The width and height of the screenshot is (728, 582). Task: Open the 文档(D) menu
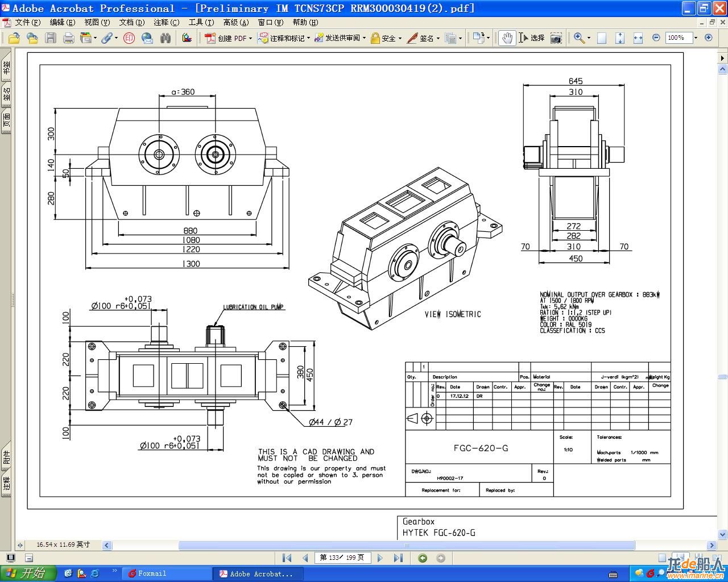click(x=132, y=22)
